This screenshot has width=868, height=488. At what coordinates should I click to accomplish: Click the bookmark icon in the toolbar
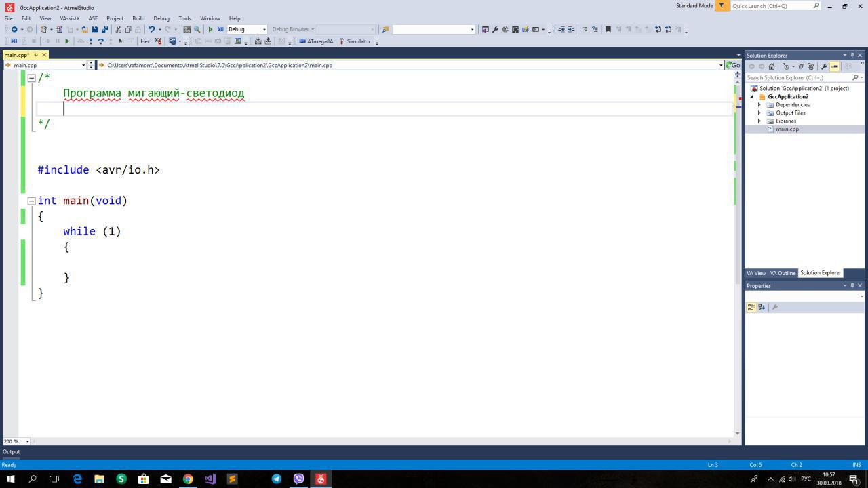click(608, 29)
